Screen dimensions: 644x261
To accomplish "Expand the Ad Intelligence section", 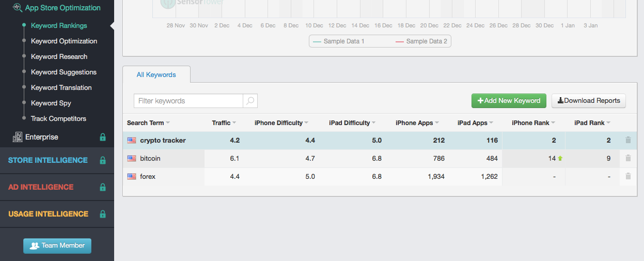I will pos(41,187).
